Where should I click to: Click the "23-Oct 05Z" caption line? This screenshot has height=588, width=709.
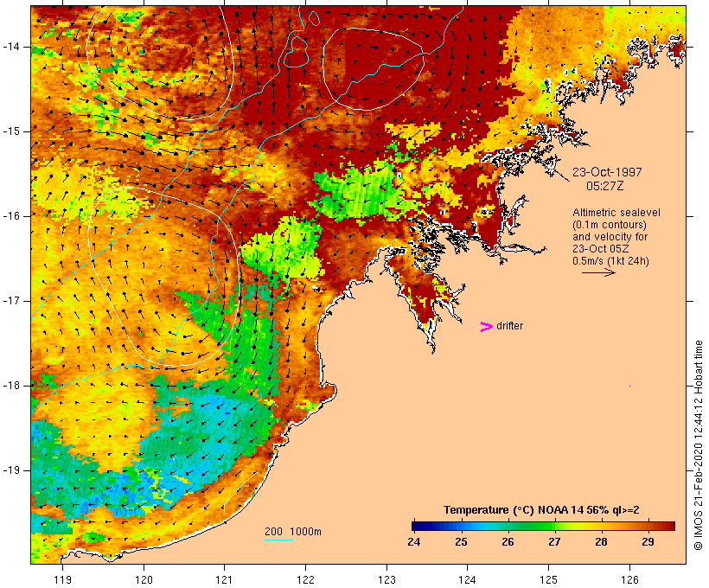pos(600,249)
